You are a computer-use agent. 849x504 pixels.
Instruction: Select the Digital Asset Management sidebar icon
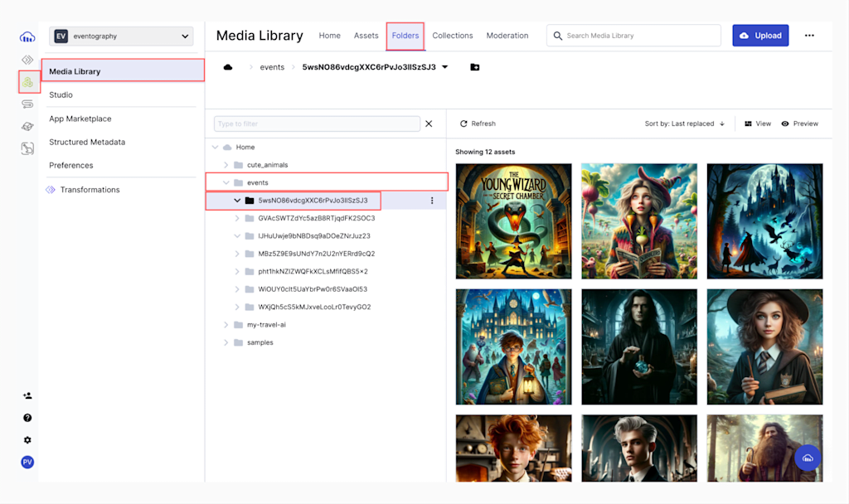[27, 82]
